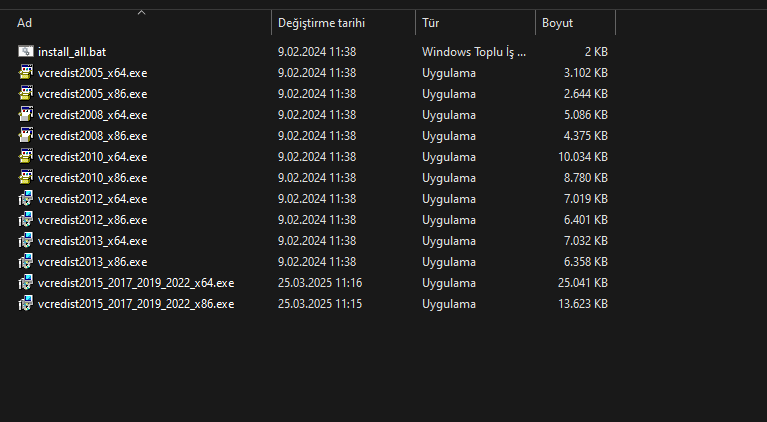Select the vcredist2015_2017_2019_2022_x86.exe file name
The image size is (767, 422).
pos(136,304)
